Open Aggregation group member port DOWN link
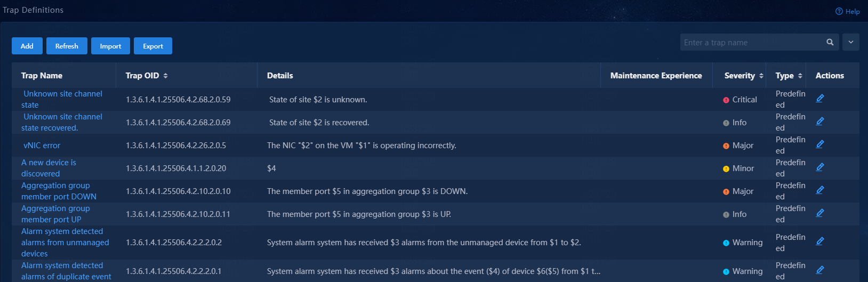The width and height of the screenshot is (868, 282). point(59,191)
